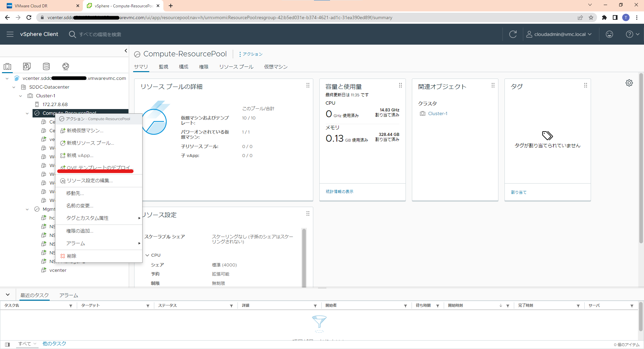Open the アクション menu beside the pool title
Viewport: 644px width, 349px height.
251,54
